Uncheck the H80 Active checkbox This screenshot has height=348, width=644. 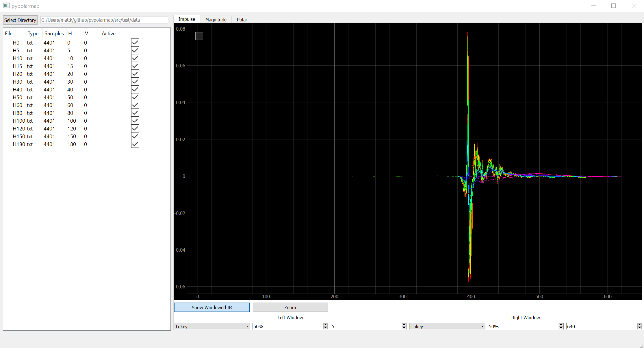[135, 113]
